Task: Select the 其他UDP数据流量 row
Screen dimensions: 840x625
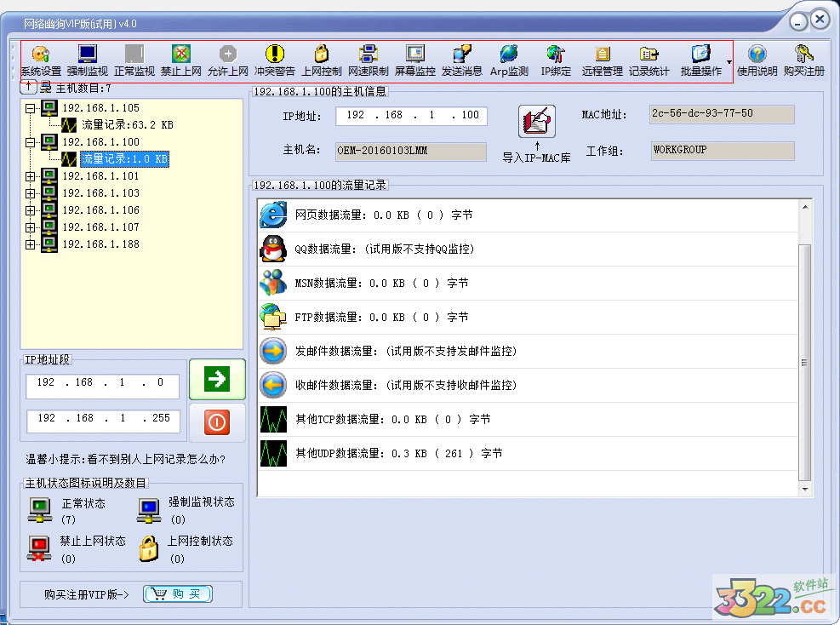Action: point(528,454)
